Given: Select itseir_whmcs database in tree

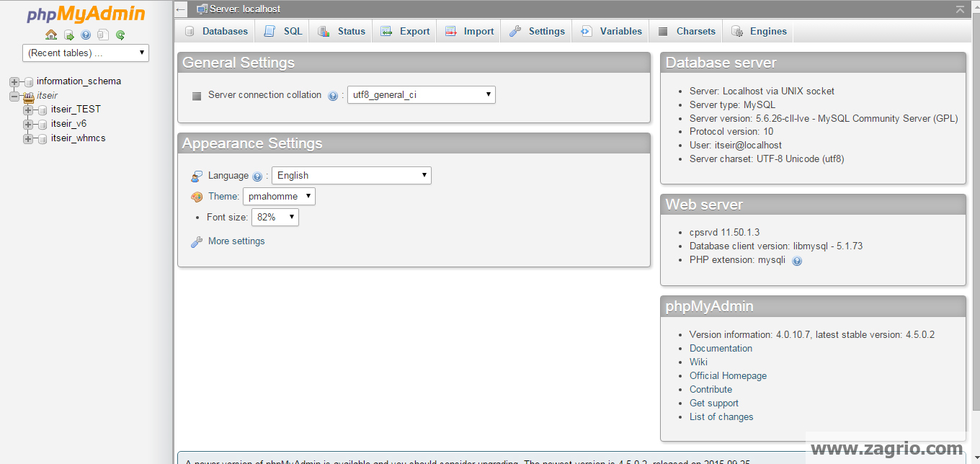Looking at the screenshot, I should [78, 138].
